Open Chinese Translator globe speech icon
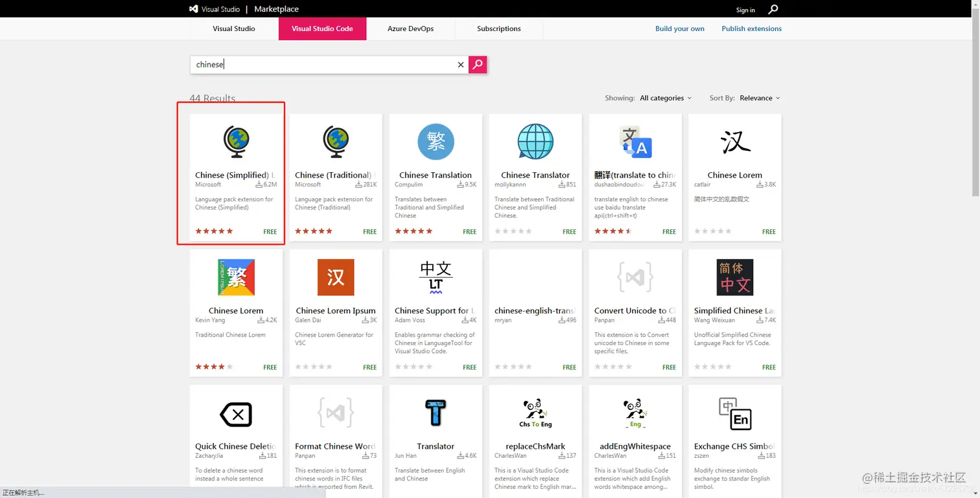This screenshot has height=498, width=980. coord(535,142)
